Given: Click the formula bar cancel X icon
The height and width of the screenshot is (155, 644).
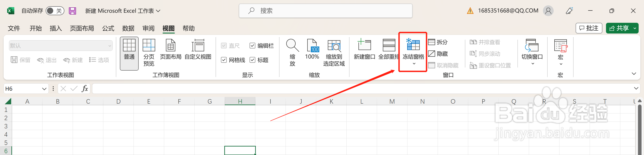Looking at the screenshot, I should tap(63, 89).
